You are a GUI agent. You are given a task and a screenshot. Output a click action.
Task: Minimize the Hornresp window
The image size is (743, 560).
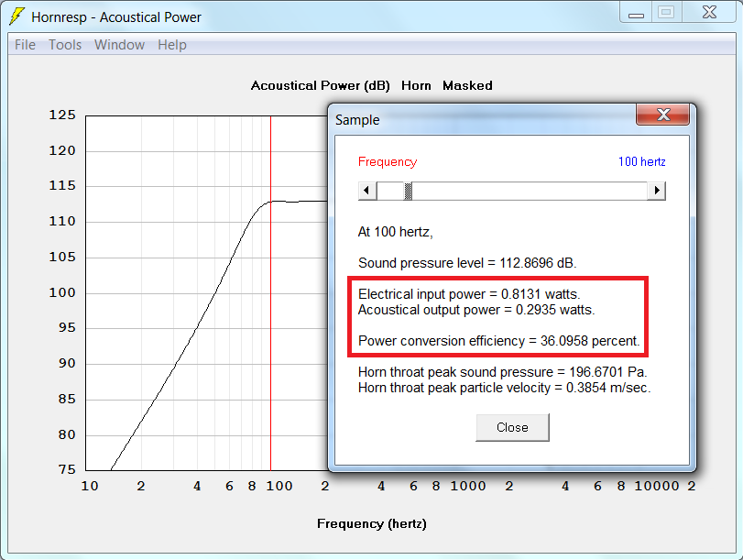tap(636, 13)
